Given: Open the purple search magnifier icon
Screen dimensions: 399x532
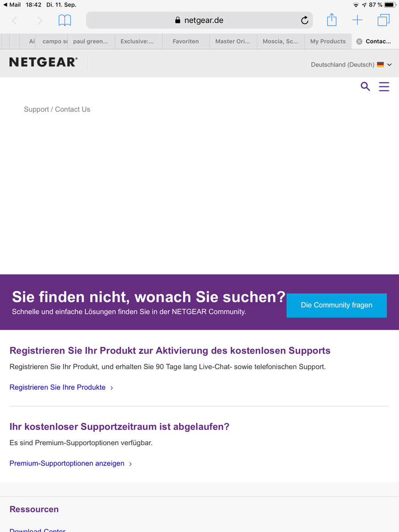Looking at the screenshot, I should (x=365, y=86).
